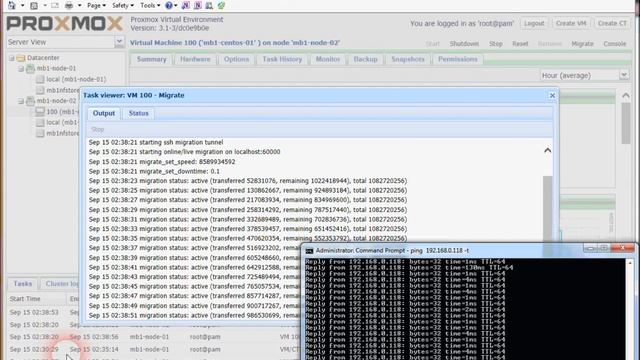Select the Status tab in Task viewer
Viewport: 640px width, 360px height.
pyautogui.click(x=138, y=113)
